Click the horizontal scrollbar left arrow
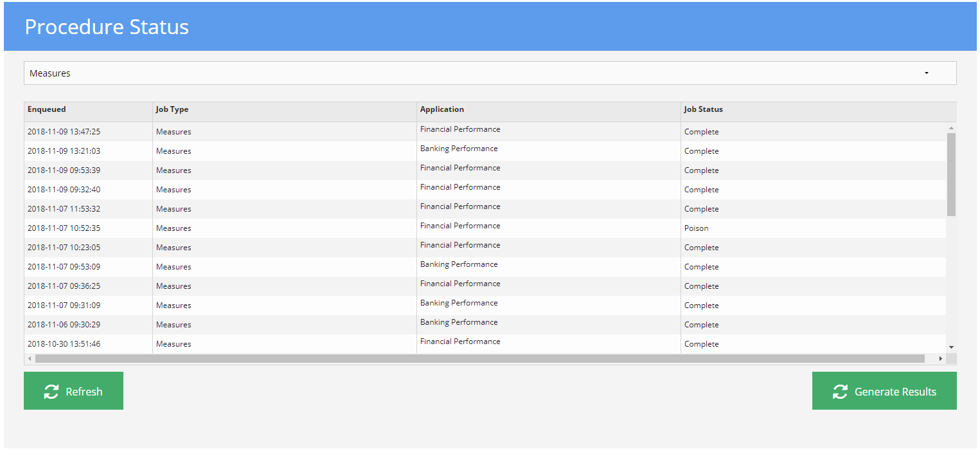The width and height of the screenshot is (980, 456). pos(30,358)
